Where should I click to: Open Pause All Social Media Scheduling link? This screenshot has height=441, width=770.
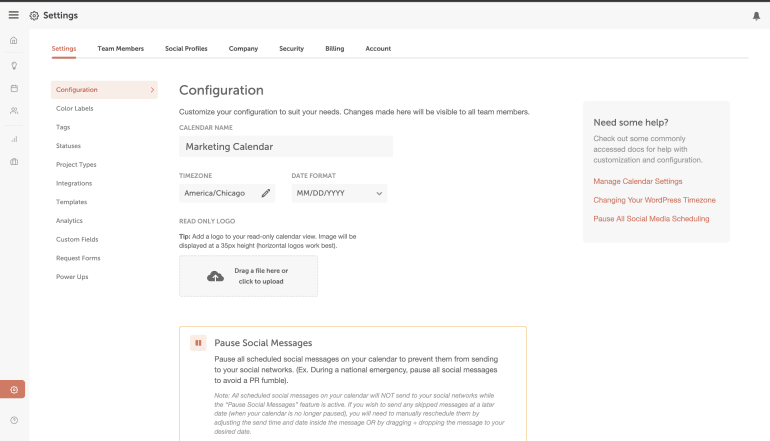pyautogui.click(x=651, y=218)
